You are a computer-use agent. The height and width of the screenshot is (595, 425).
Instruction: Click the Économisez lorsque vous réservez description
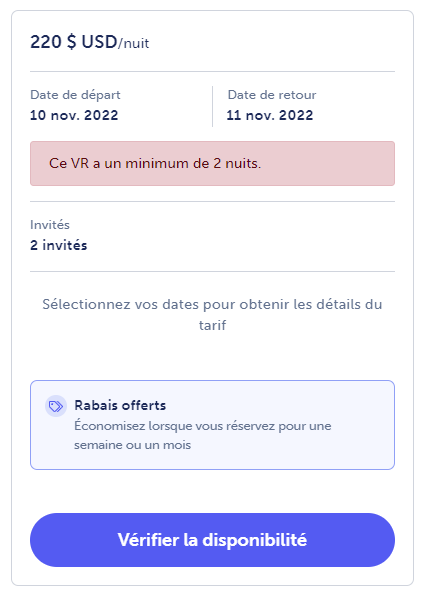(x=203, y=435)
